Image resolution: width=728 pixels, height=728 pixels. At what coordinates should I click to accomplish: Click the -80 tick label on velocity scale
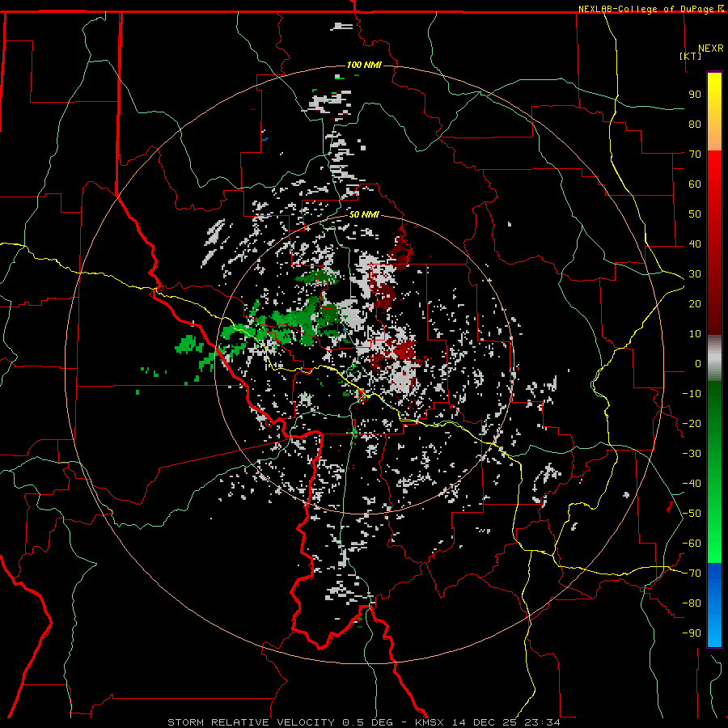(692, 603)
